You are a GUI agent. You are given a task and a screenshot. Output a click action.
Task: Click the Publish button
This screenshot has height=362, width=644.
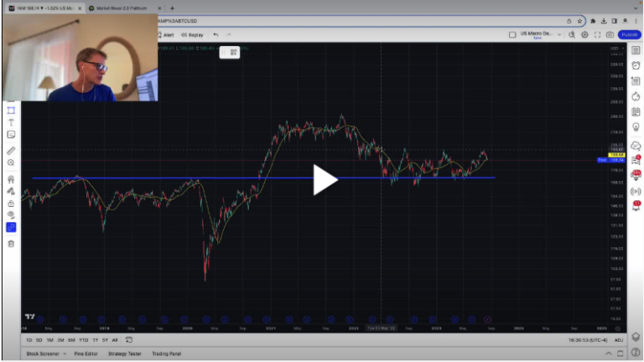click(629, 34)
